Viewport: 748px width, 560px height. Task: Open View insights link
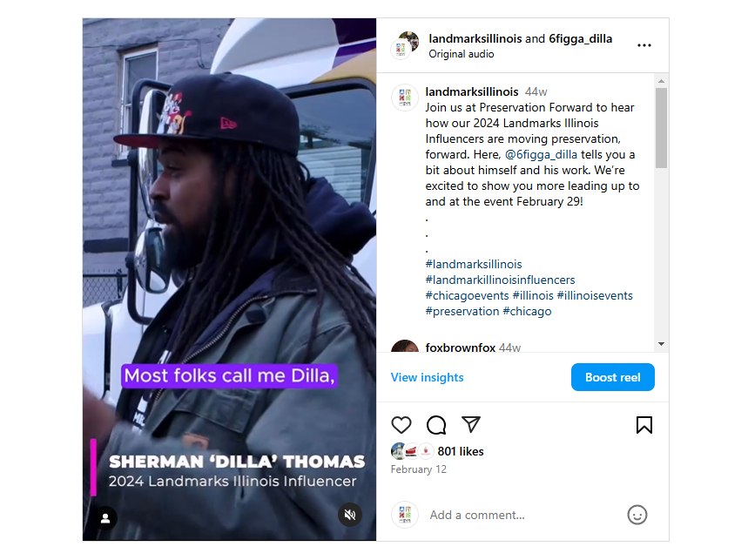point(427,377)
